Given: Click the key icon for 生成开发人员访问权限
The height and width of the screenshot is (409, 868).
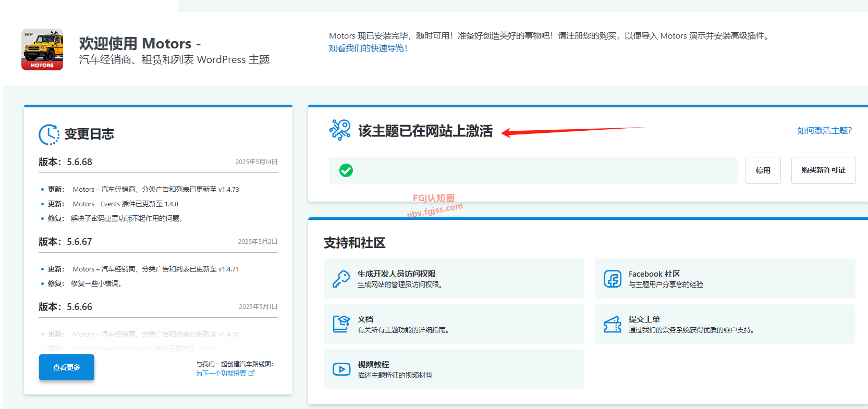Looking at the screenshot, I should pos(341,279).
